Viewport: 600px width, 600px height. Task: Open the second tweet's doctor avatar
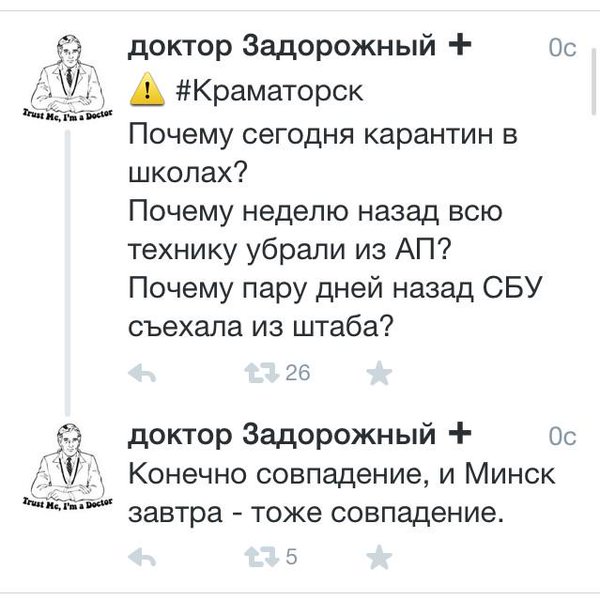pyautogui.click(x=68, y=465)
